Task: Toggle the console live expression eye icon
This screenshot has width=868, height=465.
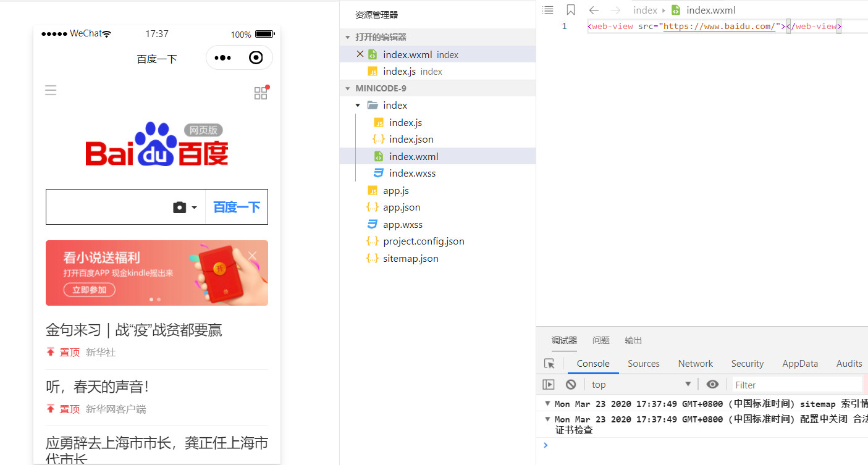Action: pos(712,385)
